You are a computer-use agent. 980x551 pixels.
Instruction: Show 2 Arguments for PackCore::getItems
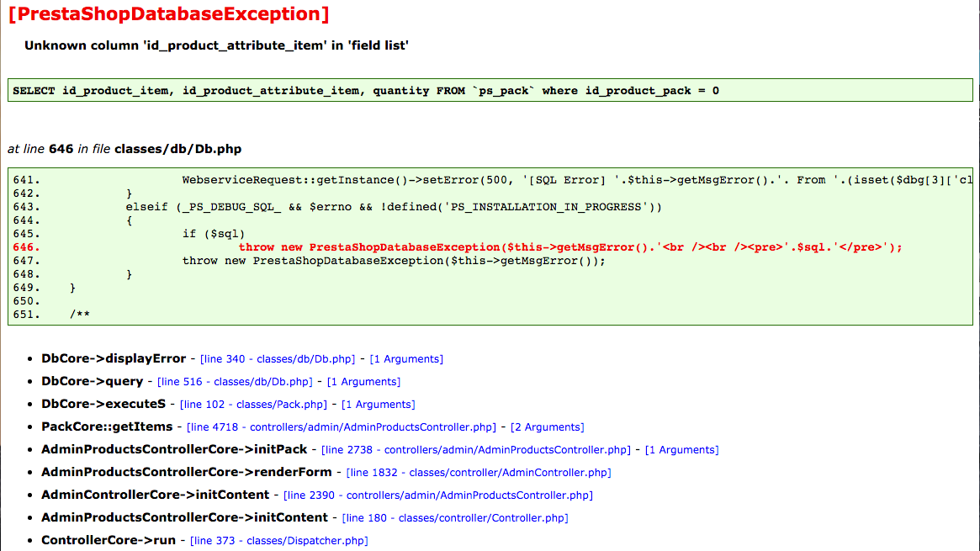coord(548,427)
